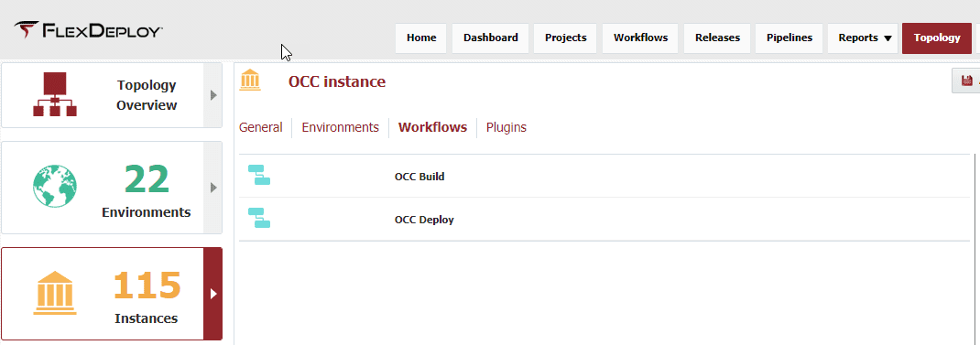Open the Projects menu item
Image resolution: width=980 pixels, height=345 pixels.
point(566,38)
